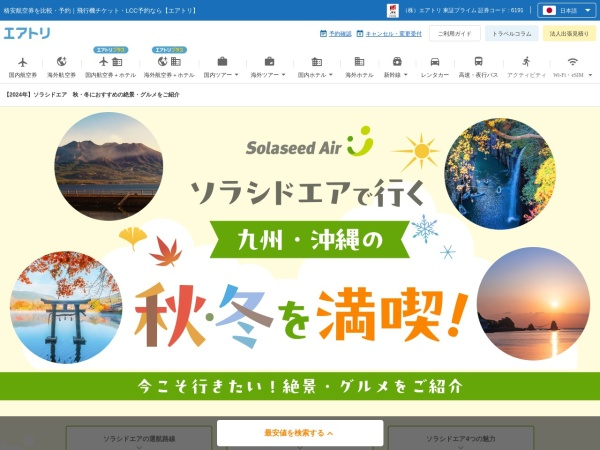Viewport: 600px width, 450px height.
Task: Click the エアトリプラス badge above 国内航空券＋ホテル
Action: [110, 50]
